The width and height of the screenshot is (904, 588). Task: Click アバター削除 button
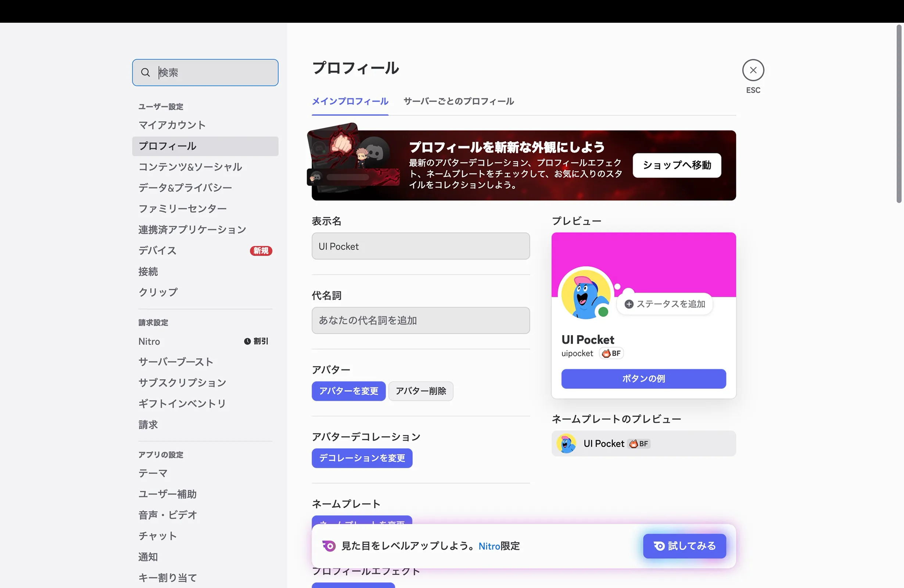[421, 391]
